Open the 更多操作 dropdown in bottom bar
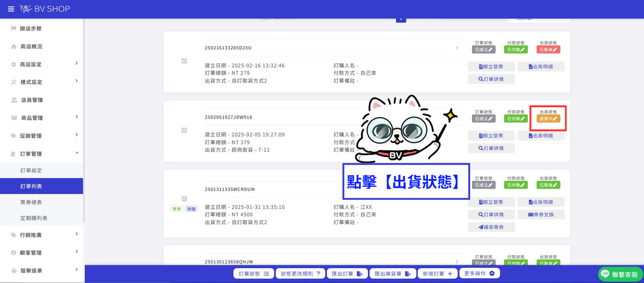The image size is (644, 283). 479,273
